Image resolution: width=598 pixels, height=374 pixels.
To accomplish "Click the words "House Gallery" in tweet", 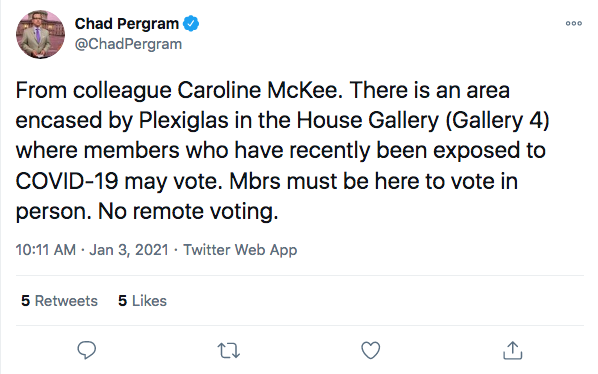I will (x=368, y=121).
